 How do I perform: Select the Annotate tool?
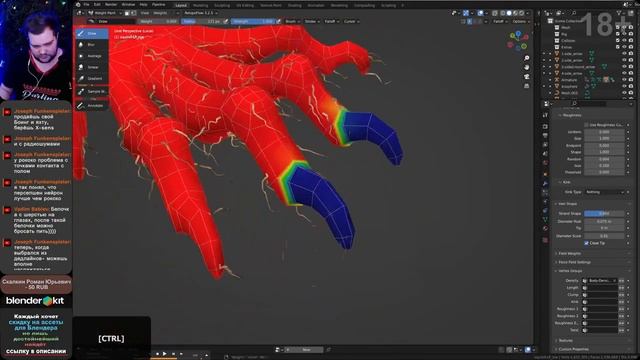click(91, 106)
